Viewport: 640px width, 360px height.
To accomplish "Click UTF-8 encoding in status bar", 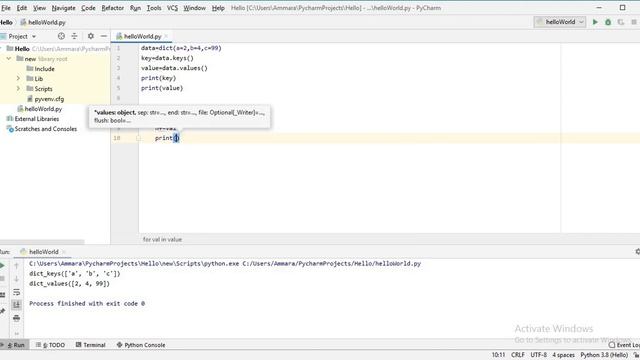I will (x=538, y=355).
